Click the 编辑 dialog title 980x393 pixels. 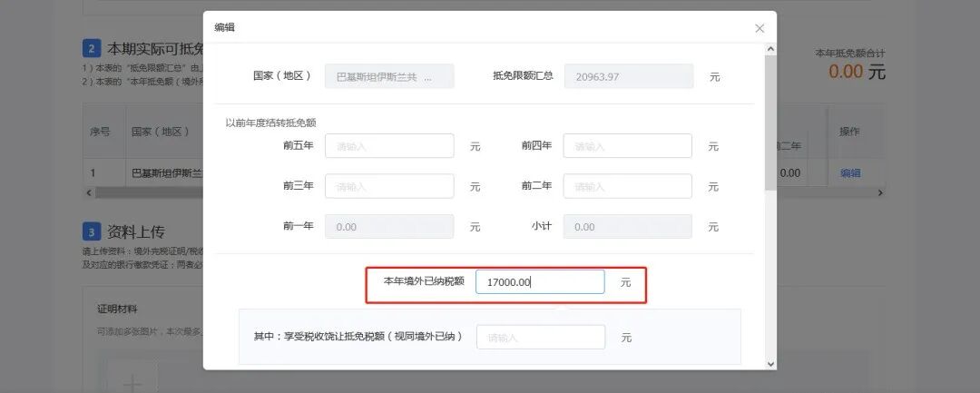coord(224,27)
